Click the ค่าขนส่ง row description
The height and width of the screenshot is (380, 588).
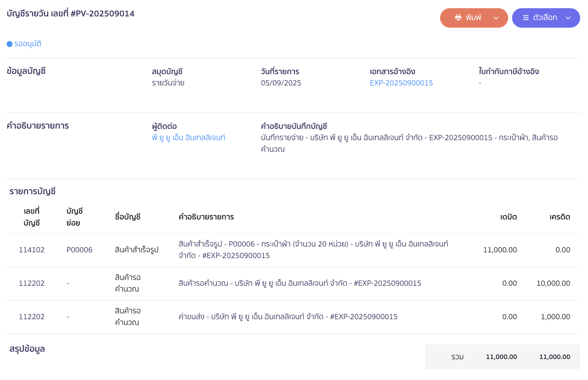point(288,317)
